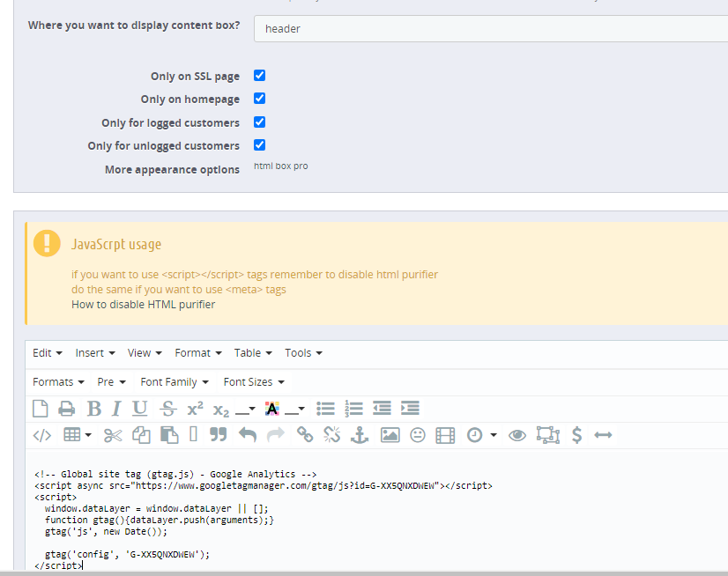The image size is (728, 576).
Task: Open How to disable HTML purifier link
Action: coord(143,305)
